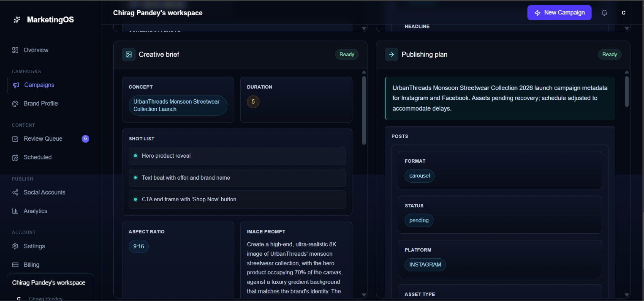Click the Analytics bar chart icon
Screen dimensions: 644x301
[15, 211]
